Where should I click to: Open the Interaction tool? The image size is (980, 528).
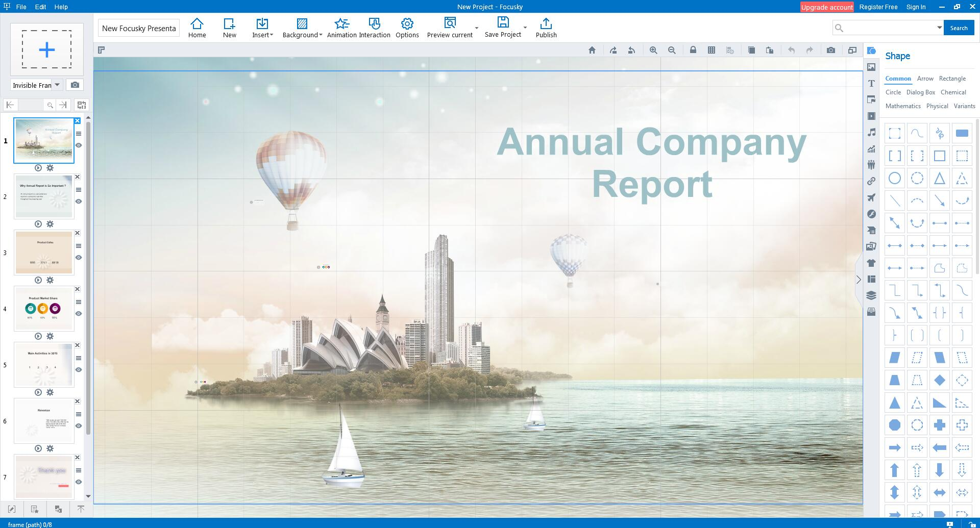(374, 28)
